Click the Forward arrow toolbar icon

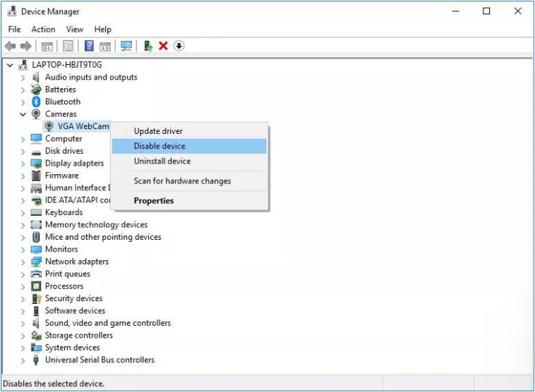[x=26, y=46]
